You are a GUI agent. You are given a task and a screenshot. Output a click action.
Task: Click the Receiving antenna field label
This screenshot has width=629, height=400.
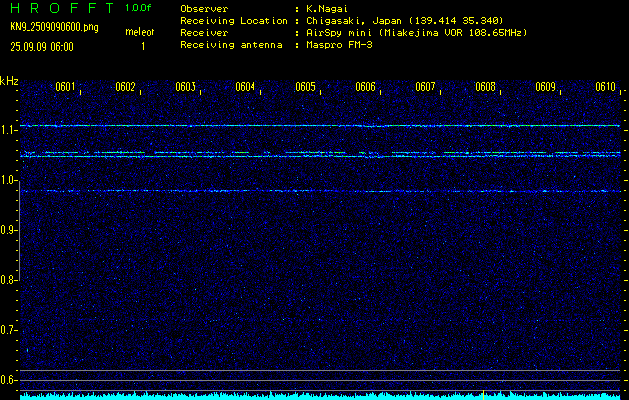pos(231,45)
